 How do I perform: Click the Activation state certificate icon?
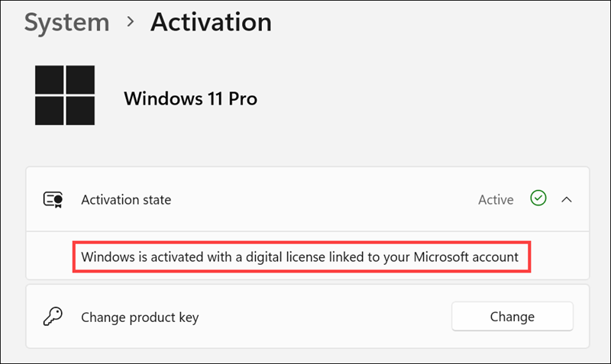click(53, 200)
